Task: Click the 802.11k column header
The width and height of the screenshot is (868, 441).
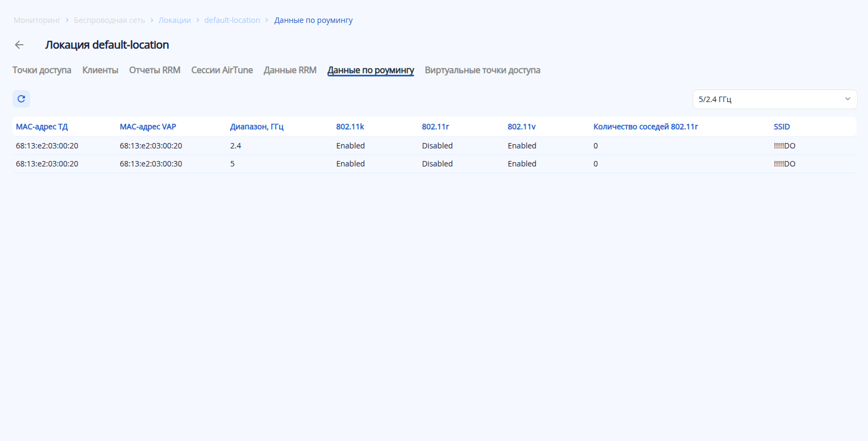Action: (x=350, y=127)
